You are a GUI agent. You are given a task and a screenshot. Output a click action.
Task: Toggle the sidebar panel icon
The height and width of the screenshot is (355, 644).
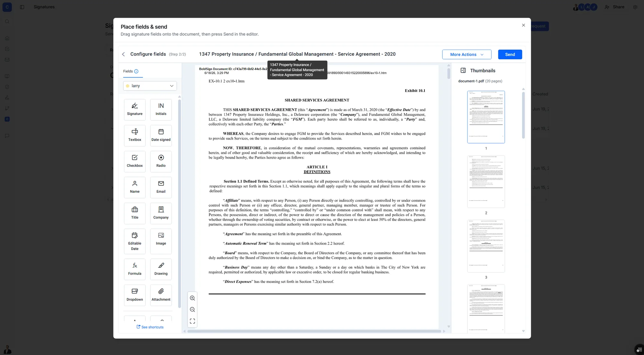click(22, 7)
